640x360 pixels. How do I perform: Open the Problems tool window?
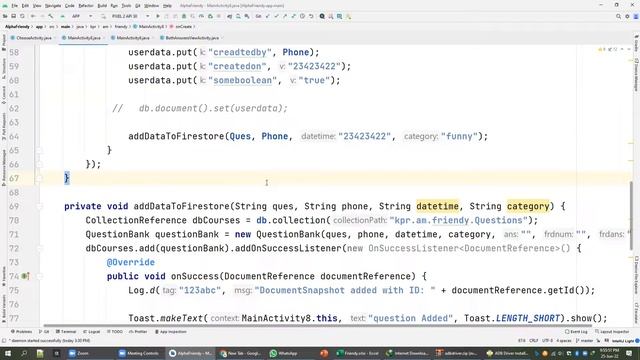coord(21,332)
